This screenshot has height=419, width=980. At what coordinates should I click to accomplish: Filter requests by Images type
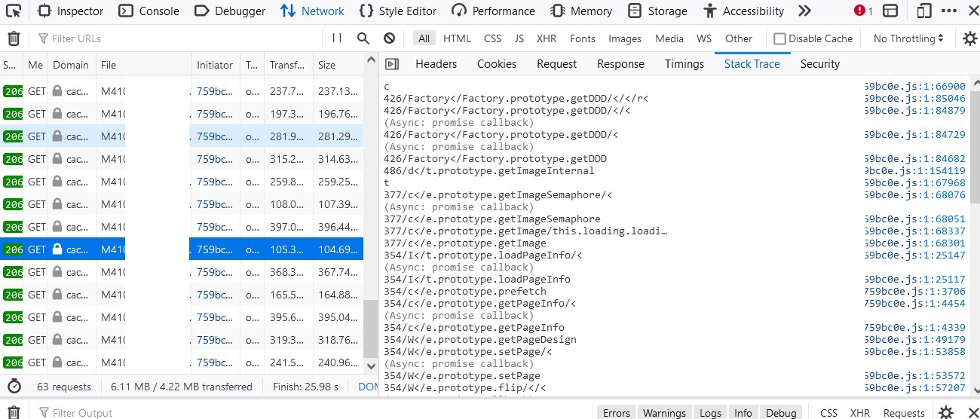tap(624, 38)
